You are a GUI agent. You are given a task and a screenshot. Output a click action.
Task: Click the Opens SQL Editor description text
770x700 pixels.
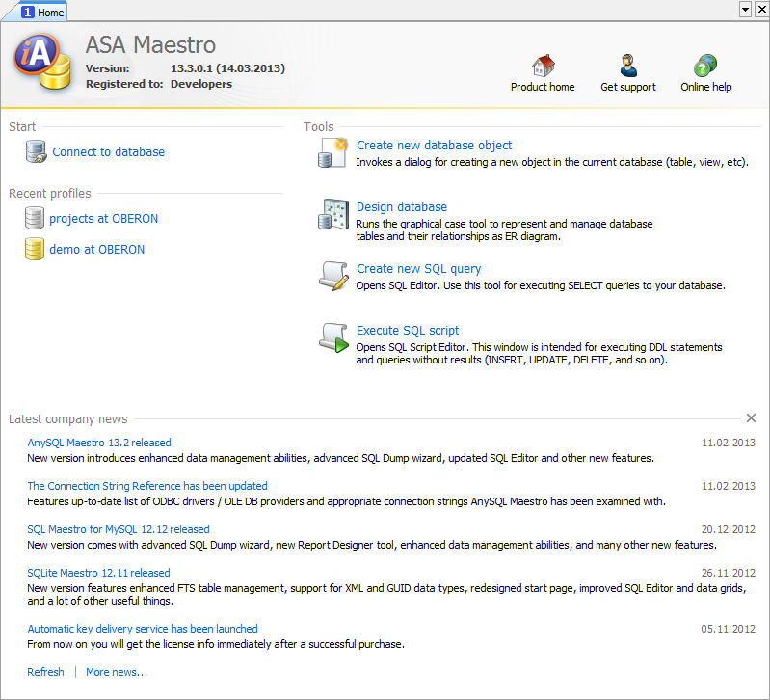click(541, 285)
